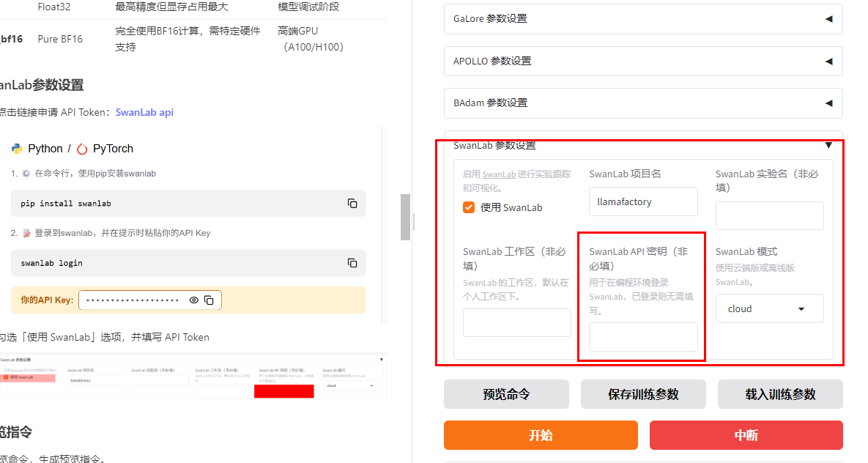Focus the SwanLab API 密钥 input field

(x=643, y=337)
